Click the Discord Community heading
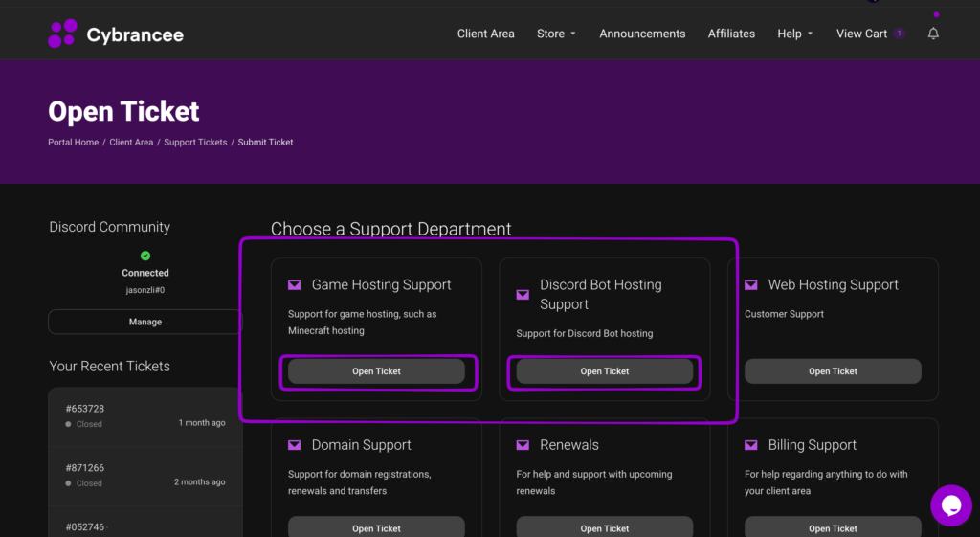Image resolution: width=980 pixels, height=537 pixels. (x=109, y=227)
